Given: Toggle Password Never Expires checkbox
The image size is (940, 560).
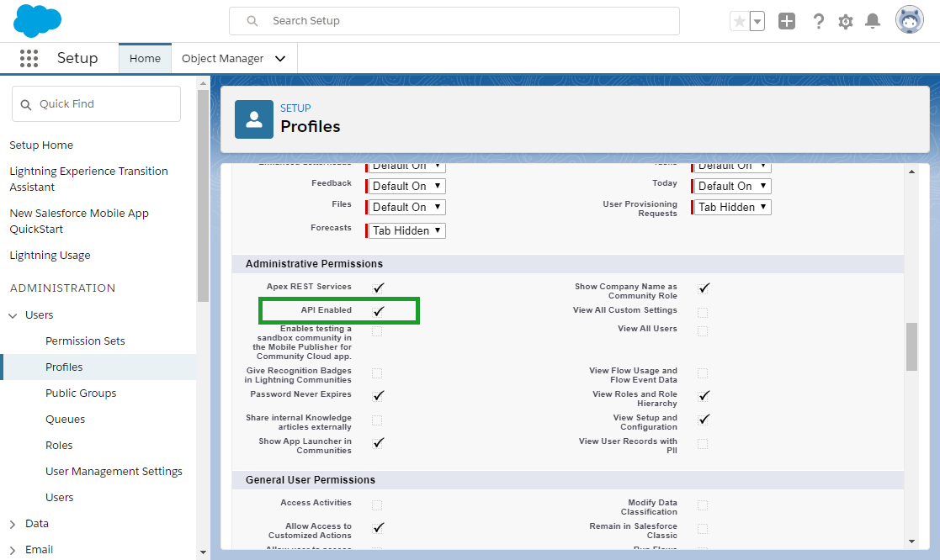Looking at the screenshot, I should point(378,396).
